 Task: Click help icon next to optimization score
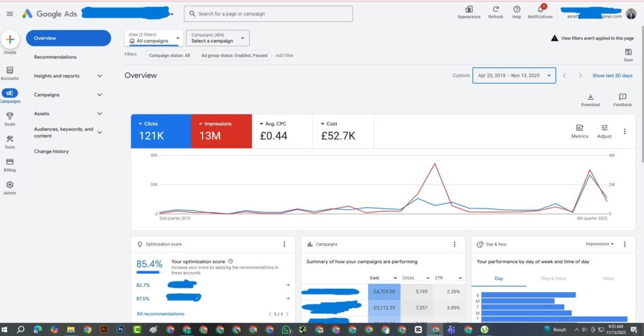[x=230, y=261]
